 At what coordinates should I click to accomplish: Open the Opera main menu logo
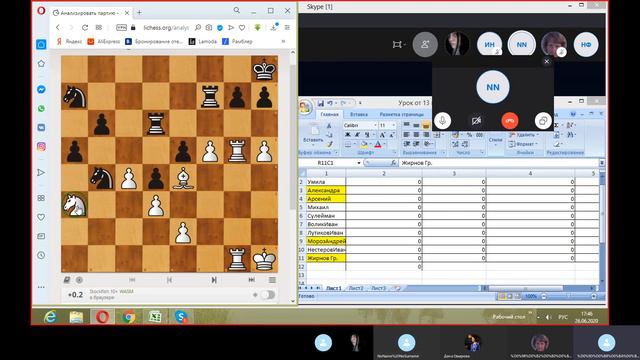(x=41, y=11)
